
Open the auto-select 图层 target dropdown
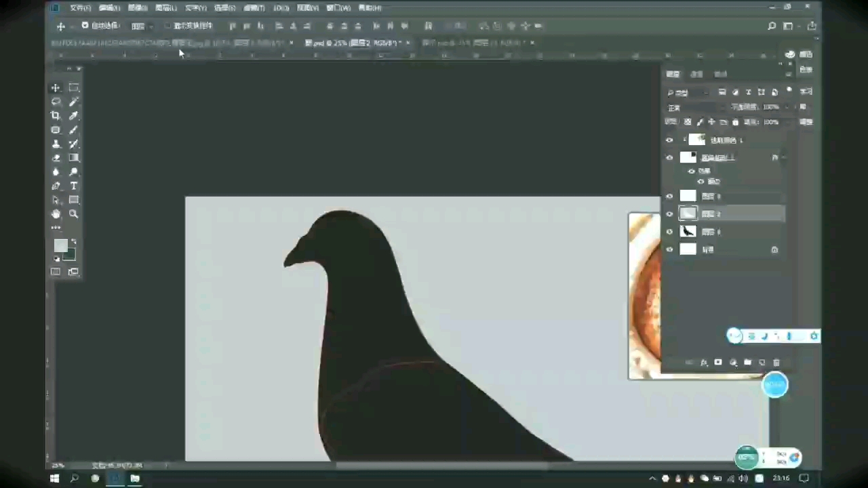[142, 26]
